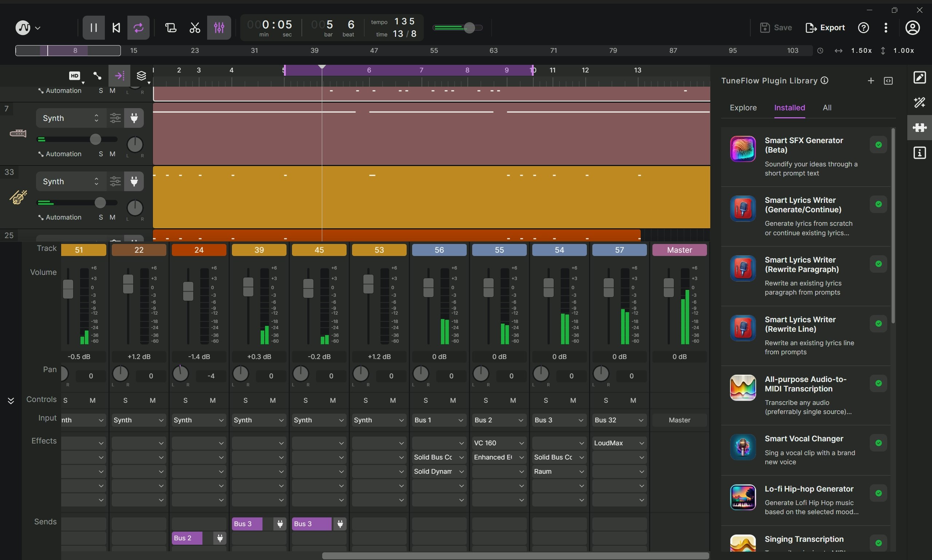Select the scissors split tool
This screenshot has width=932, height=560.
coord(195,28)
